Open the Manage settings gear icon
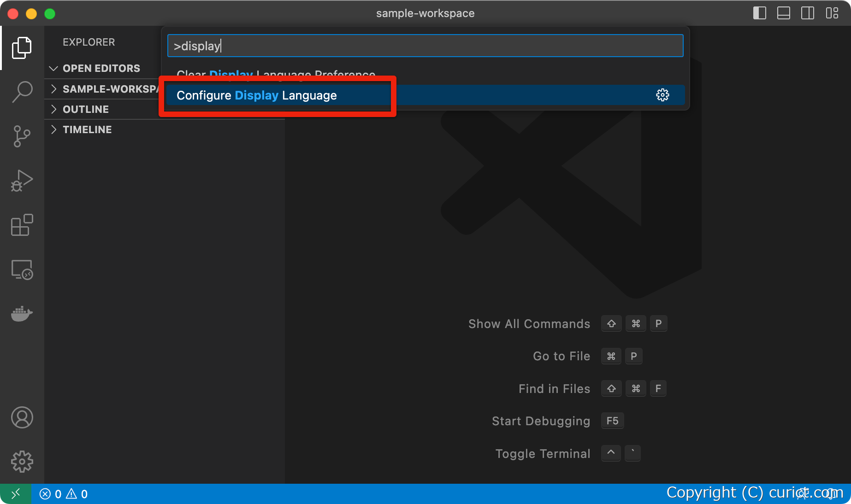This screenshot has height=504, width=851. [x=22, y=462]
